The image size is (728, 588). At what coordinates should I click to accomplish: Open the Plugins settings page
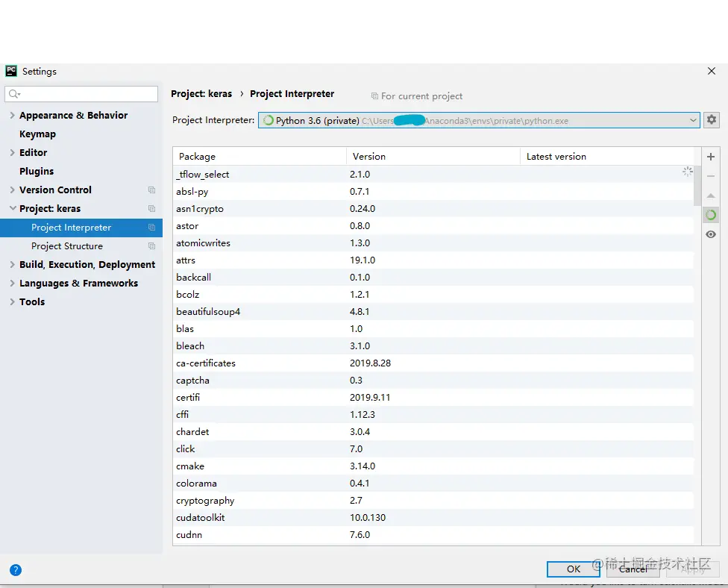click(x=37, y=172)
